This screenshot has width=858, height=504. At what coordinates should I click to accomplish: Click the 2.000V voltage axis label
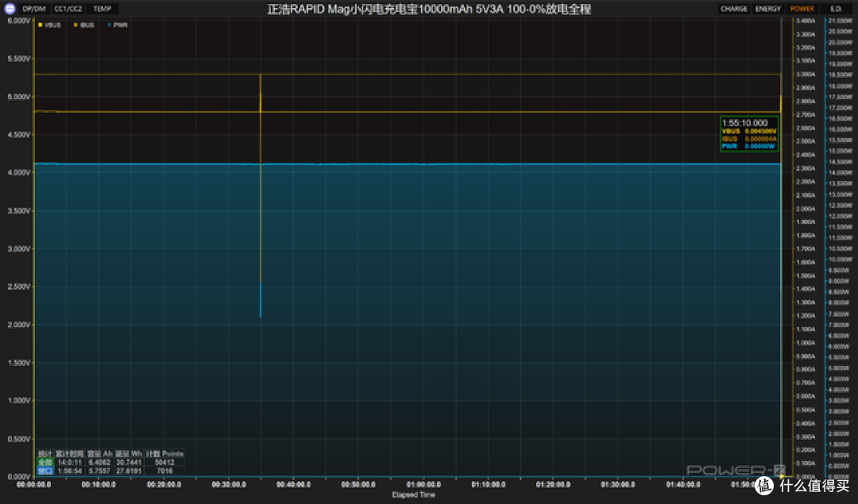point(19,325)
